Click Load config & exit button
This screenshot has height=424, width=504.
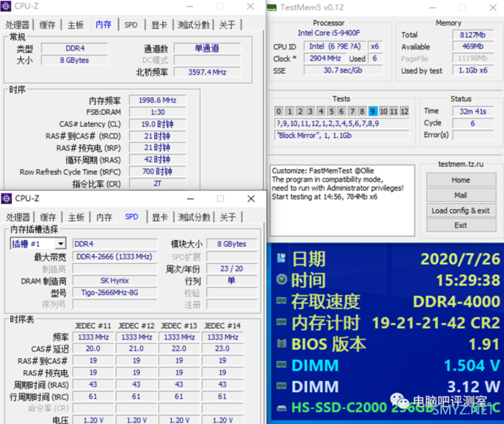tap(461, 211)
